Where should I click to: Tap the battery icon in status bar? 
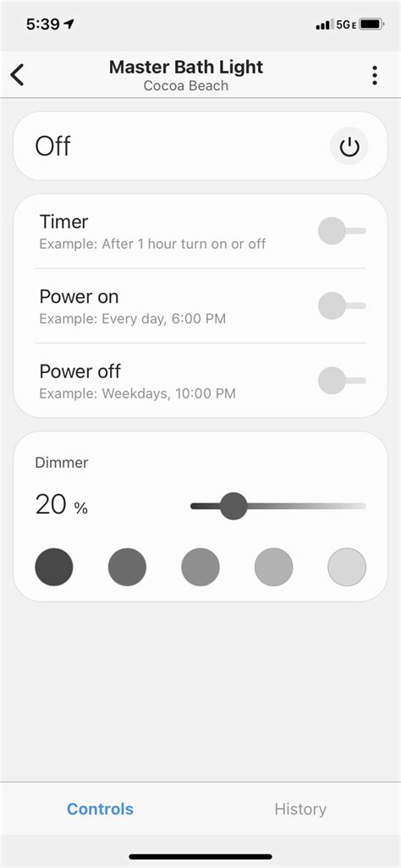[x=371, y=25]
